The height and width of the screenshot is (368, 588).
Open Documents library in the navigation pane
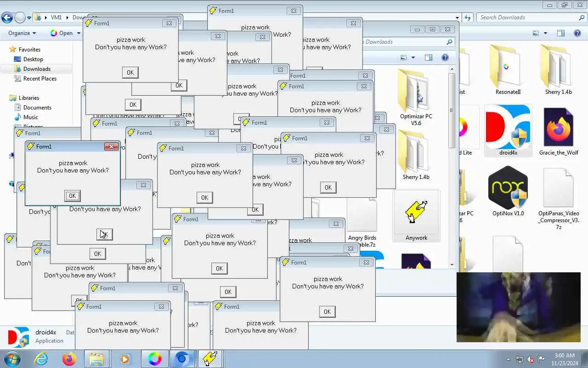pos(37,108)
